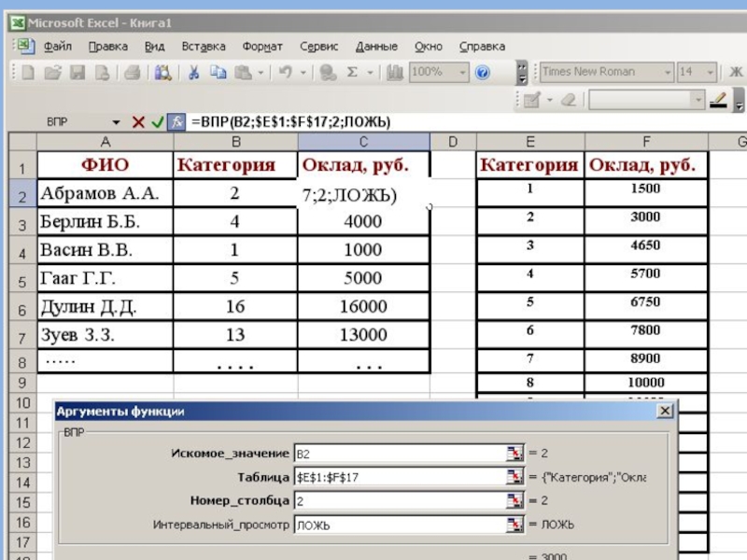Toggle bold Ж formatting
This screenshot has height=560, width=747.
[738, 72]
